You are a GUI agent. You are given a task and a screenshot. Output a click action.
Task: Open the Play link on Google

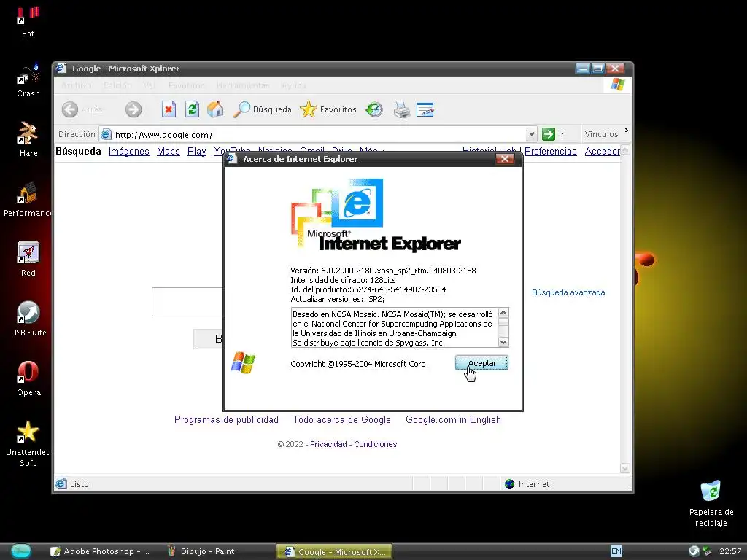click(x=196, y=152)
